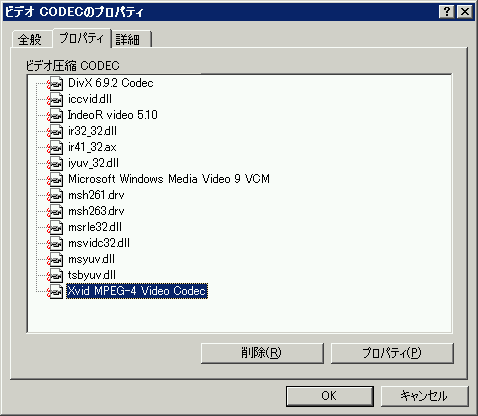
Task: Select msh263.drv codec entry
Action: coord(96,211)
